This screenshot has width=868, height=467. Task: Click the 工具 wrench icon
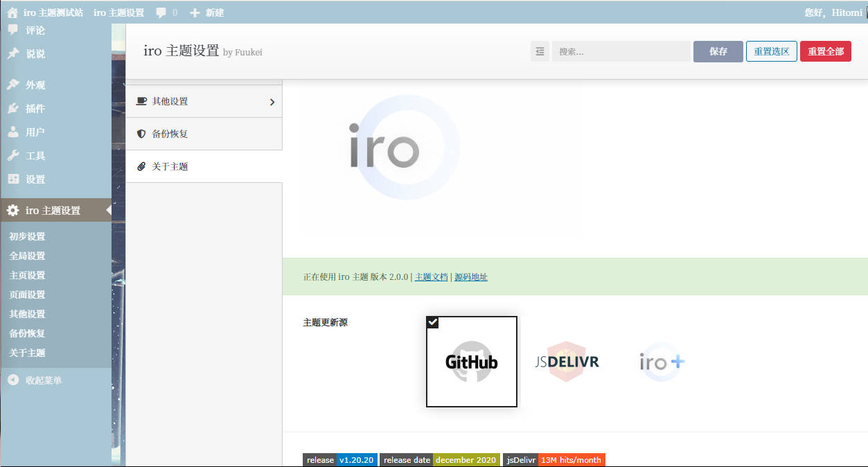[x=13, y=155]
